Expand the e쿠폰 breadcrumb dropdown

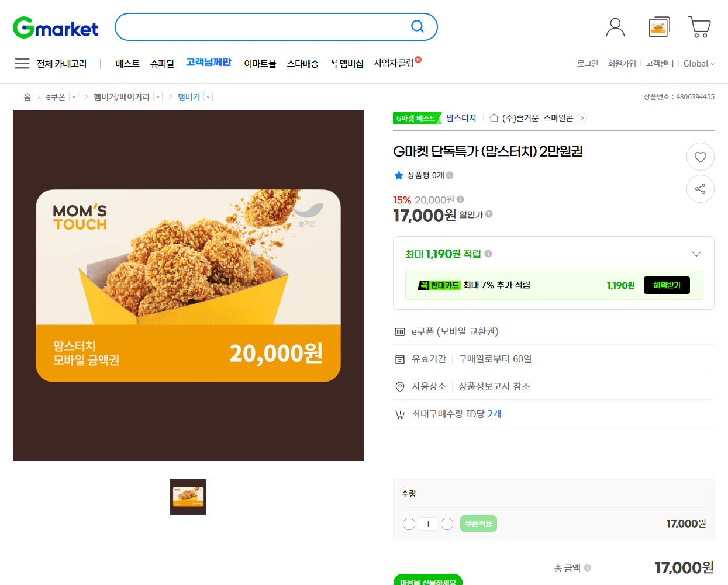click(x=74, y=96)
